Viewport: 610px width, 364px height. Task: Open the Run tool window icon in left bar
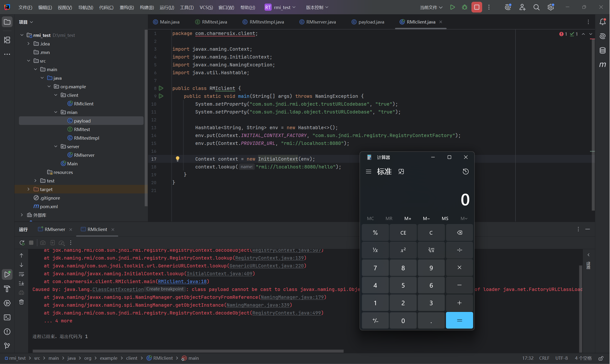point(7,275)
